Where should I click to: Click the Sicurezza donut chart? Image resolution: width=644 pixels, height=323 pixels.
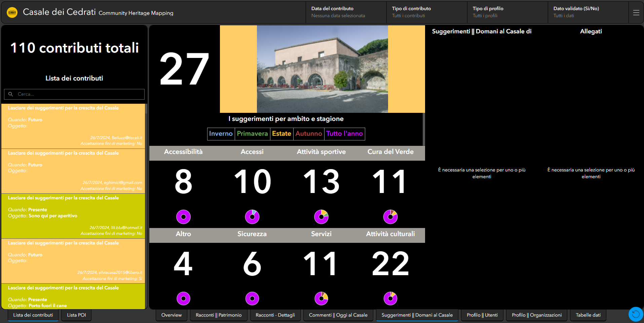point(252,298)
